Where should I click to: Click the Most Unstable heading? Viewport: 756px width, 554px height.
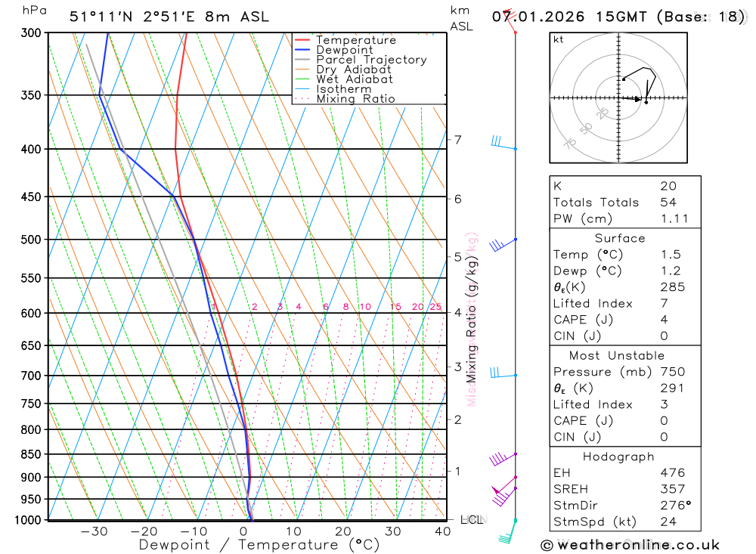click(x=617, y=356)
